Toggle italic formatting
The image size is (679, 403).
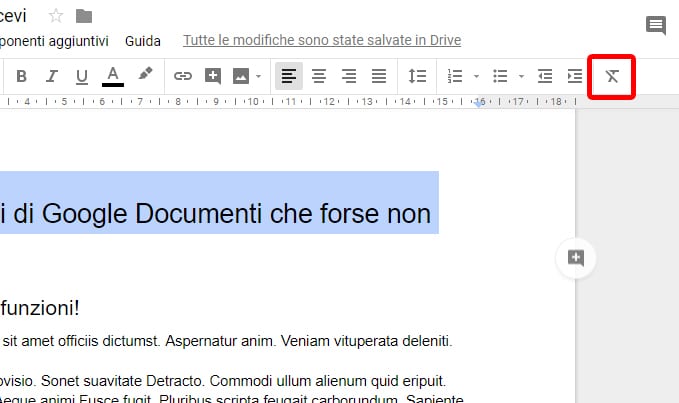coord(51,76)
